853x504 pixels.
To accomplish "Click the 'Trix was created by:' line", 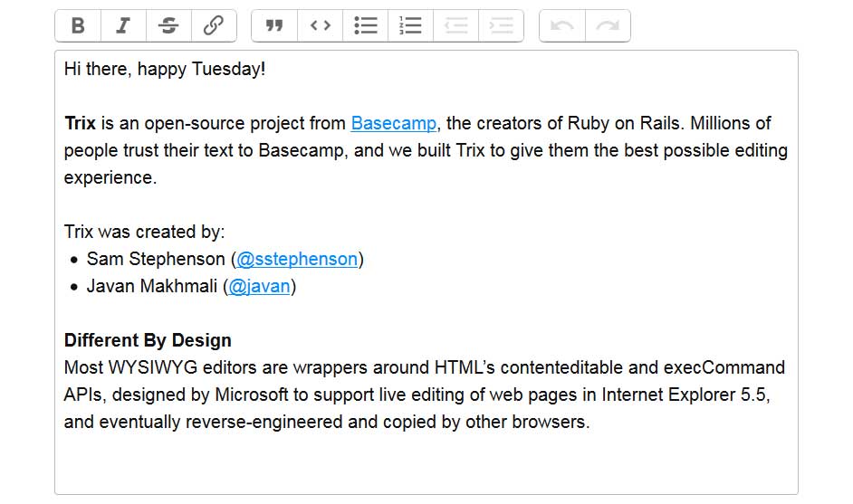I will pos(144,233).
